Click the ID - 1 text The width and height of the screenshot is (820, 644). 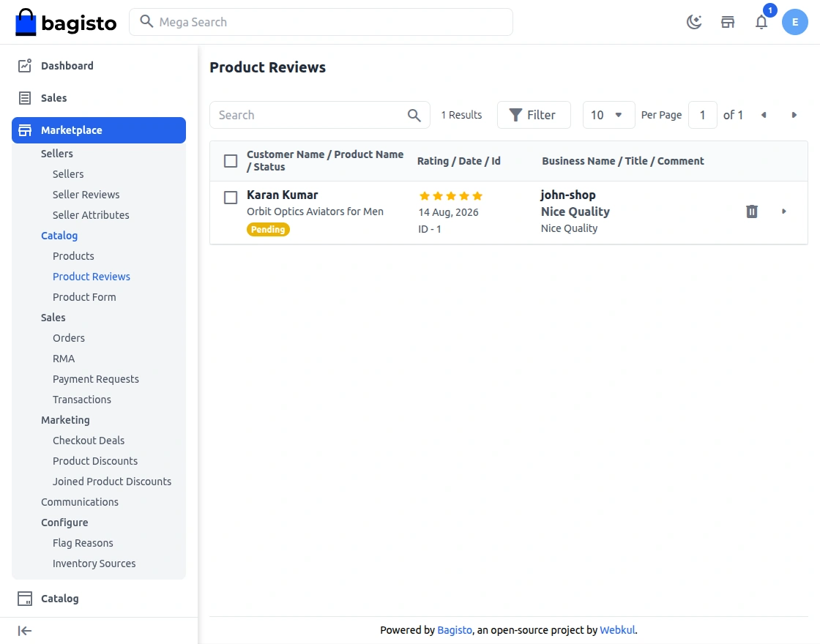pyautogui.click(x=429, y=229)
